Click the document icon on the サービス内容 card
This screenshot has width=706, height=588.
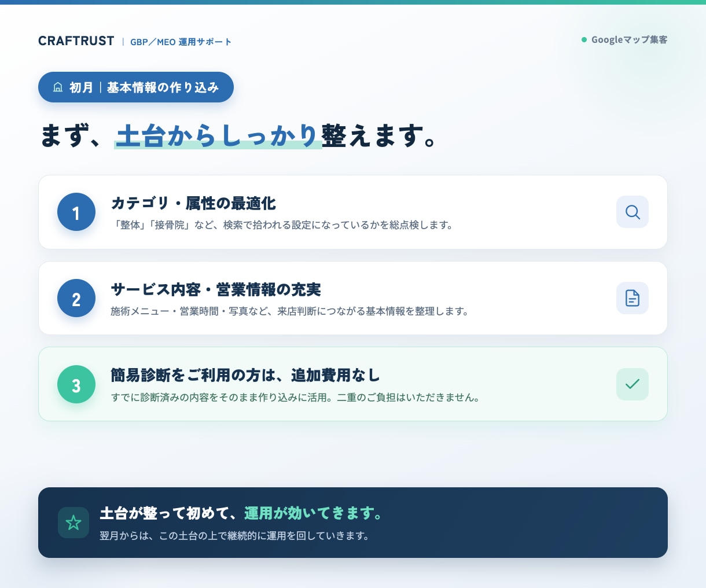point(633,298)
